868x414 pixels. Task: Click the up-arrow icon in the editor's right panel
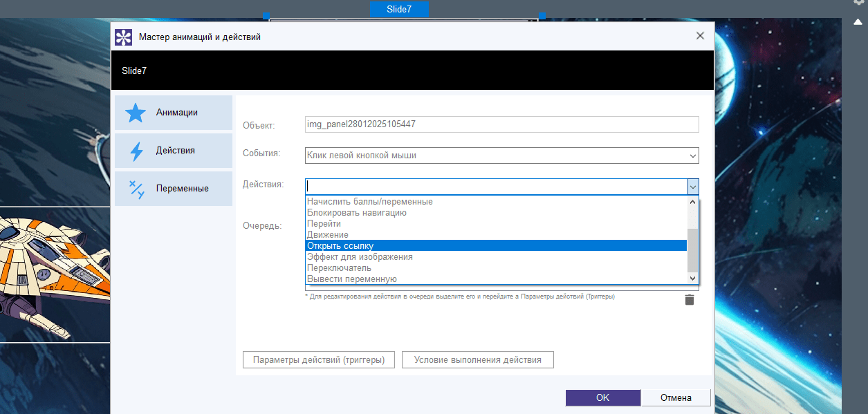tap(858, 22)
